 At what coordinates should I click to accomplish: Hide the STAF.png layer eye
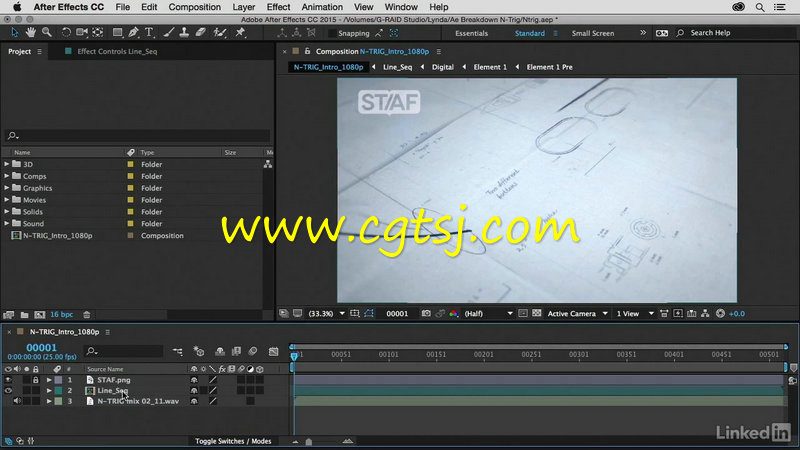point(8,380)
